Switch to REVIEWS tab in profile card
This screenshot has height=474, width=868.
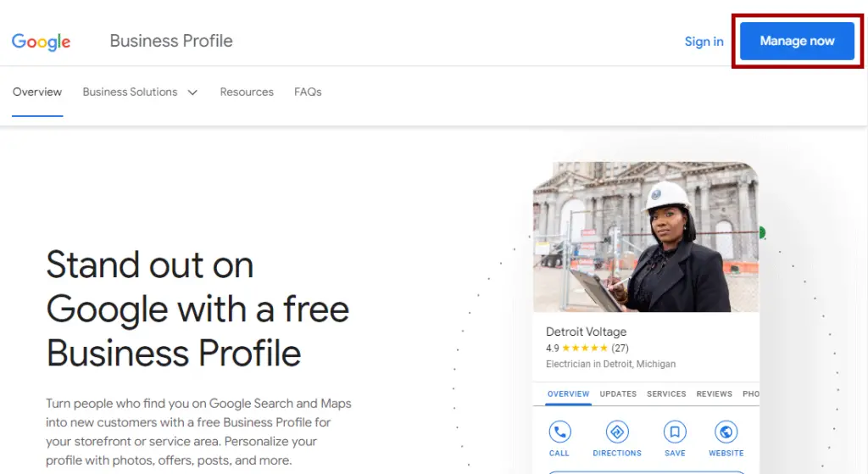(x=714, y=393)
